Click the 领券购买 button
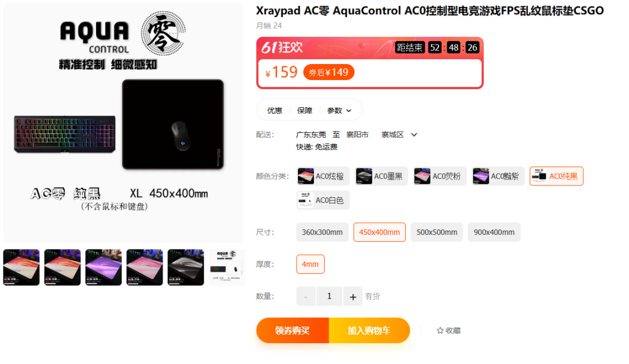The height and width of the screenshot is (364, 629). click(x=293, y=331)
